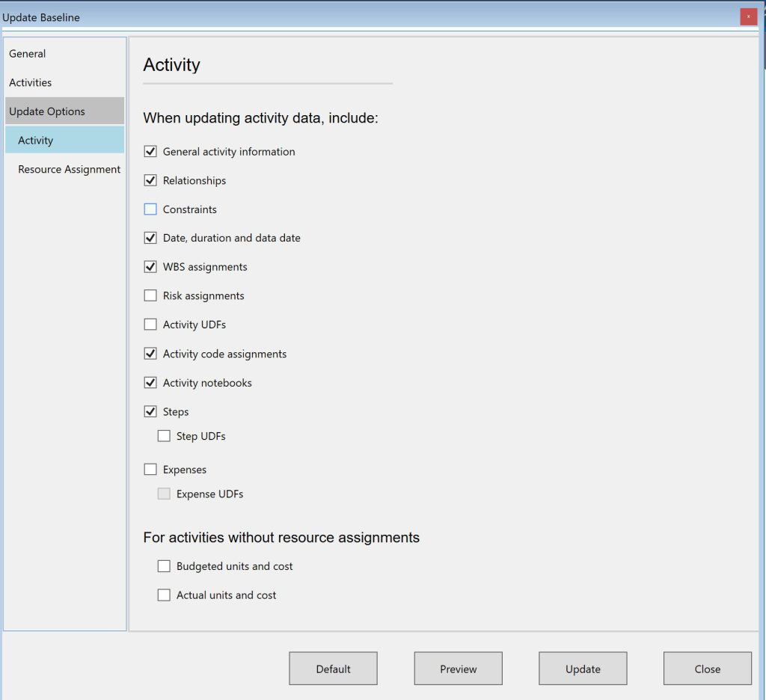Uncheck the Relationships checkbox
The width and height of the screenshot is (766, 700).
coord(150,180)
